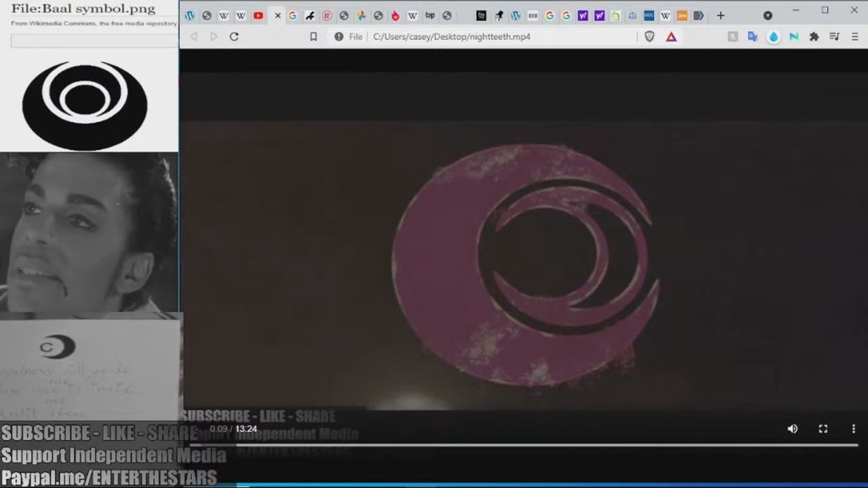Viewport: 868px width, 488px height.
Task: Bookmark this page with the bookmark icon
Action: [x=313, y=37]
